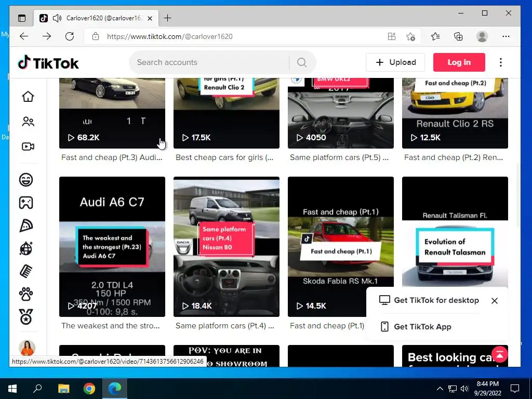The height and width of the screenshot is (399, 532).
Task: Click caption 'Fast and cheap (Pt.3) Audi...'
Action: [x=112, y=157]
